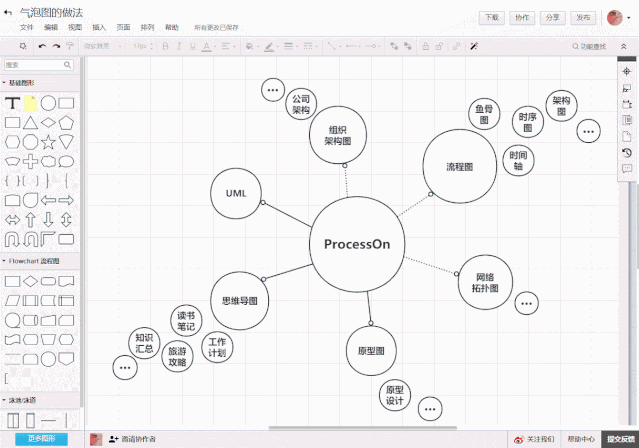Open the line dash style dropdown

pyautogui.click(x=308, y=46)
